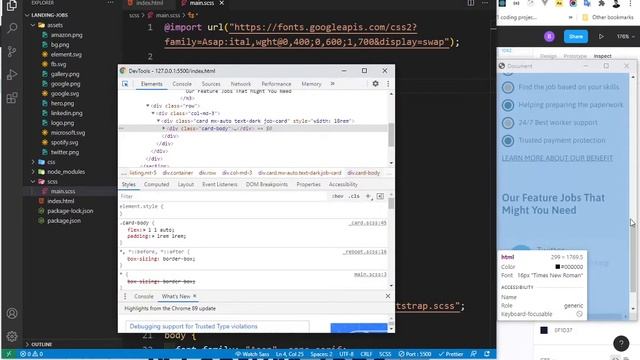Open the Figma zoom percentage dropdown
Viewport: 640px width, 360px height.
click(x=625, y=36)
